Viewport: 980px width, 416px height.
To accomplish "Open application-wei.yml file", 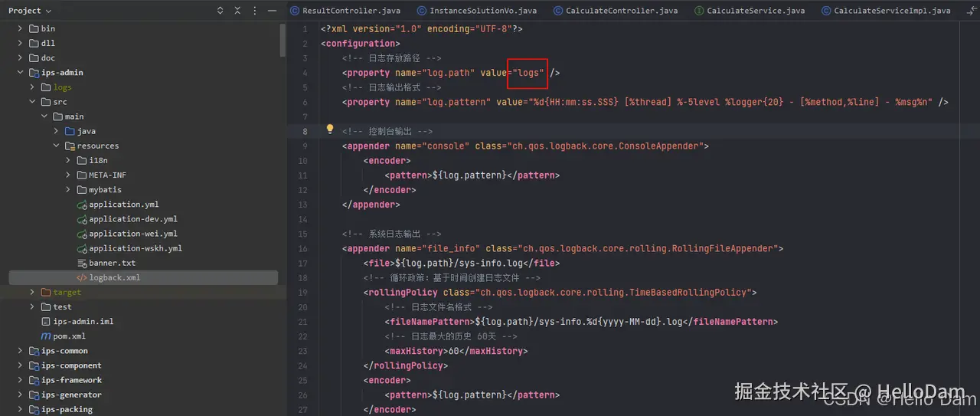I will click(x=133, y=234).
